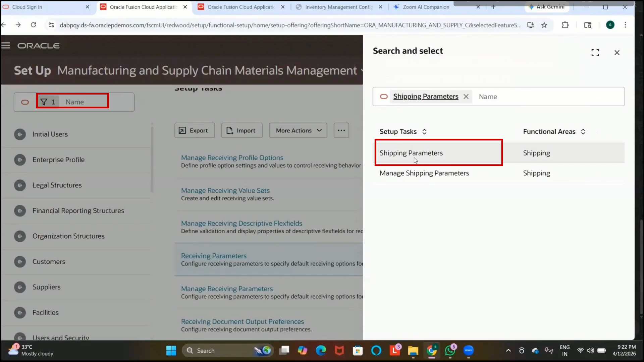The width and height of the screenshot is (644, 362).
Task: Click the browser address bar URL
Action: pyautogui.click(x=290, y=25)
